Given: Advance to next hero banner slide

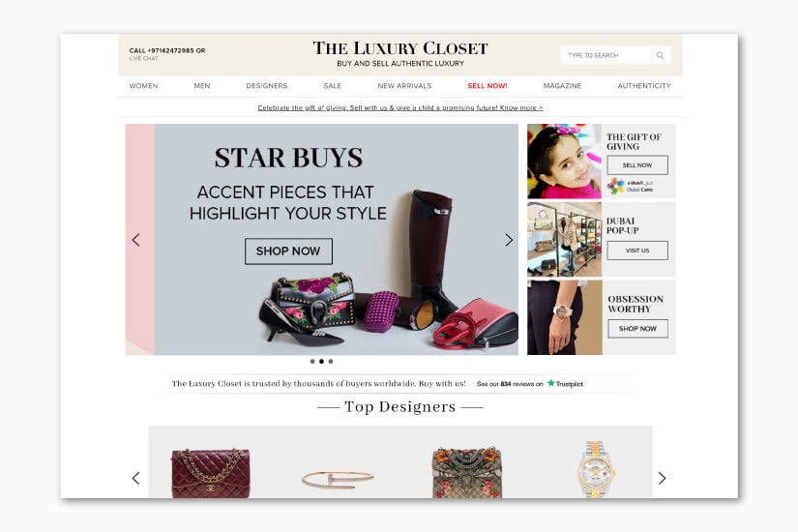Looking at the screenshot, I should click(509, 240).
